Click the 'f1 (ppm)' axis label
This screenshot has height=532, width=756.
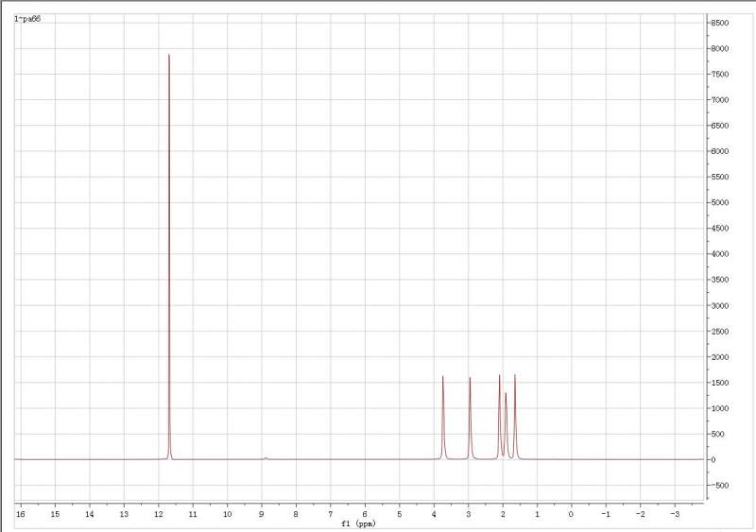point(358,523)
